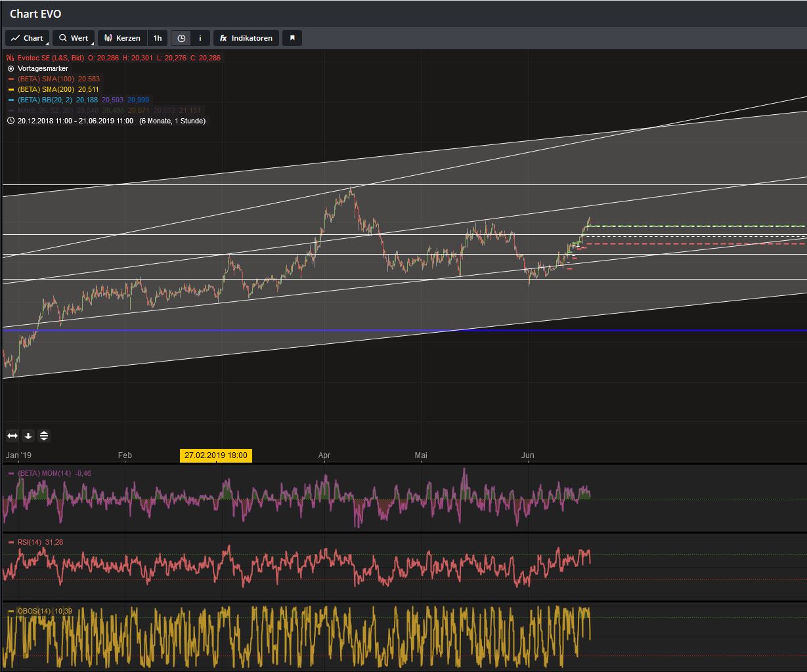Expand the Wert search dropdown
The image size is (807, 672).
(74, 38)
